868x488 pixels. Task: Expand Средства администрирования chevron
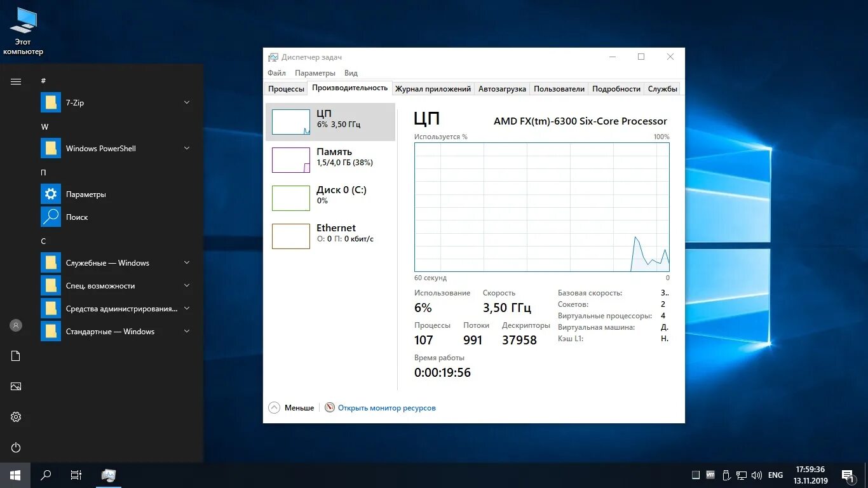coord(187,308)
